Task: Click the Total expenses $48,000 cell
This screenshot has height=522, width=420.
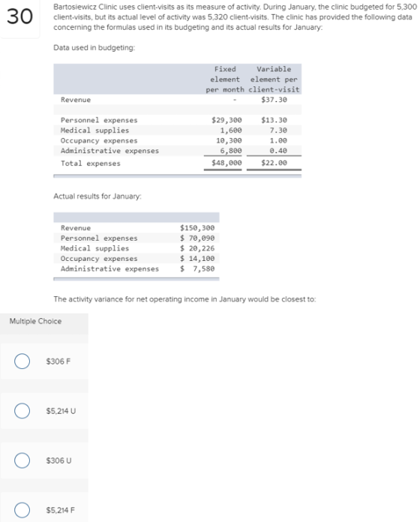Action: 226,163
